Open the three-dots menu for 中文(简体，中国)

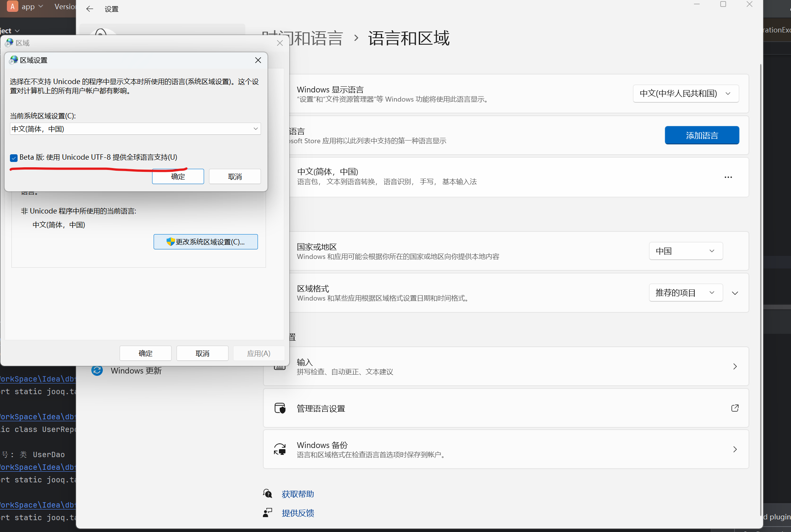coord(728,177)
